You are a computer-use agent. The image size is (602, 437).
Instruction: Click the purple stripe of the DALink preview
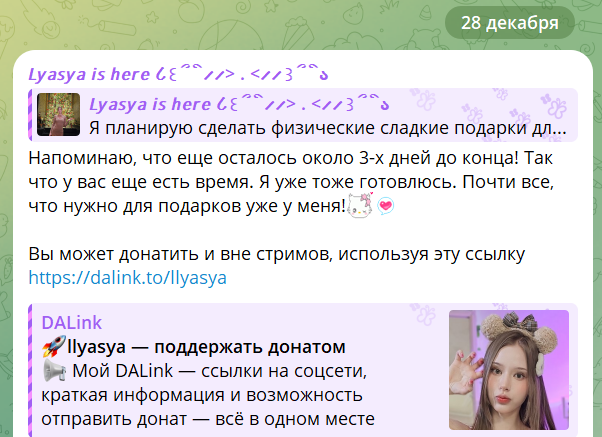(30, 370)
